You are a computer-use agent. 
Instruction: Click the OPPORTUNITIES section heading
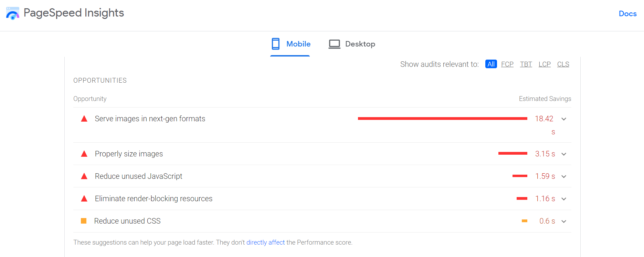pos(100,80)
